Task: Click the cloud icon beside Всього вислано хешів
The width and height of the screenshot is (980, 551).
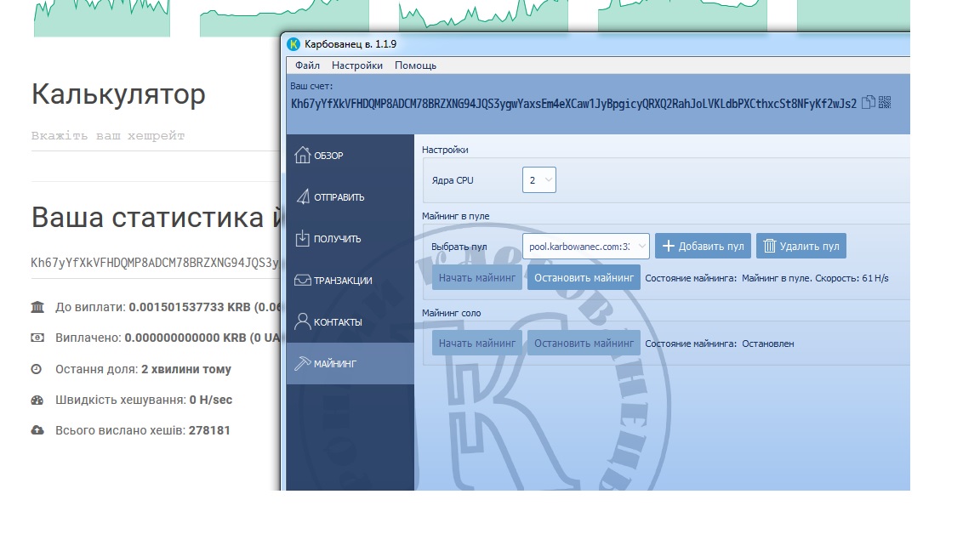Action: pos(37,430)
